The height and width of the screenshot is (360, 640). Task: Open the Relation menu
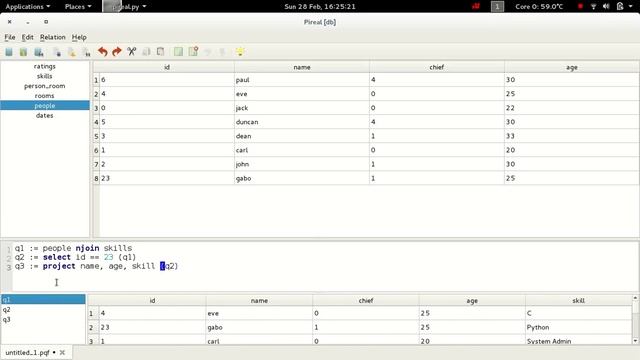click(53, 37)
